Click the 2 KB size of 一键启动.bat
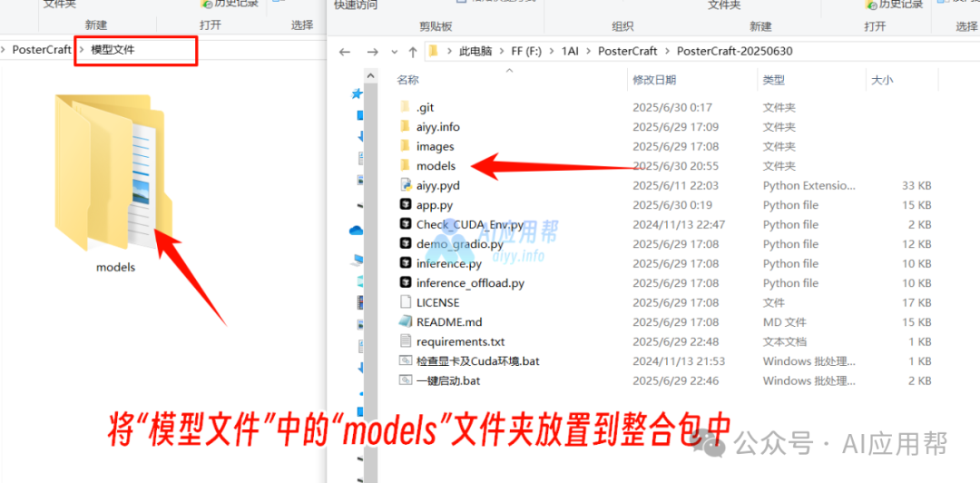This screenshot has height=483, width=980. (x=920, y=380)
